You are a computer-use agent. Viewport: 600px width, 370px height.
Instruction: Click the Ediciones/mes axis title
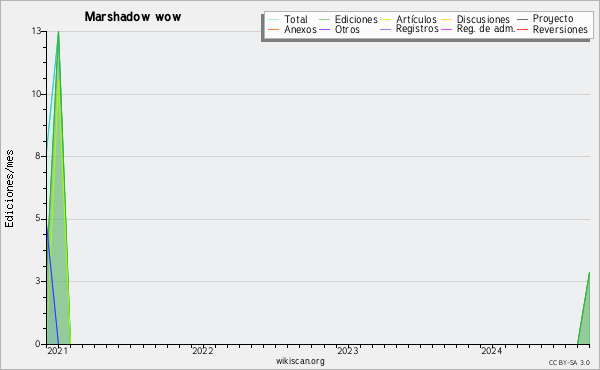tap(9, 189)
